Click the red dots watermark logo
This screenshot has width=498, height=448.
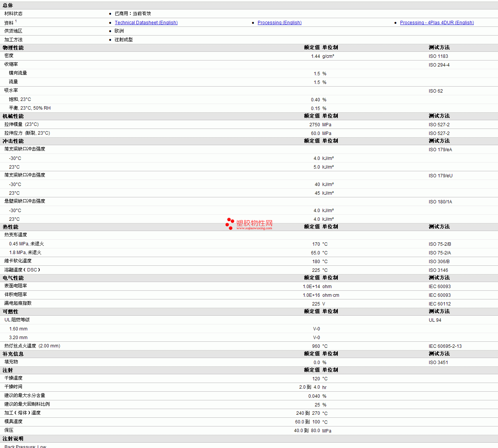coord(230,223)
